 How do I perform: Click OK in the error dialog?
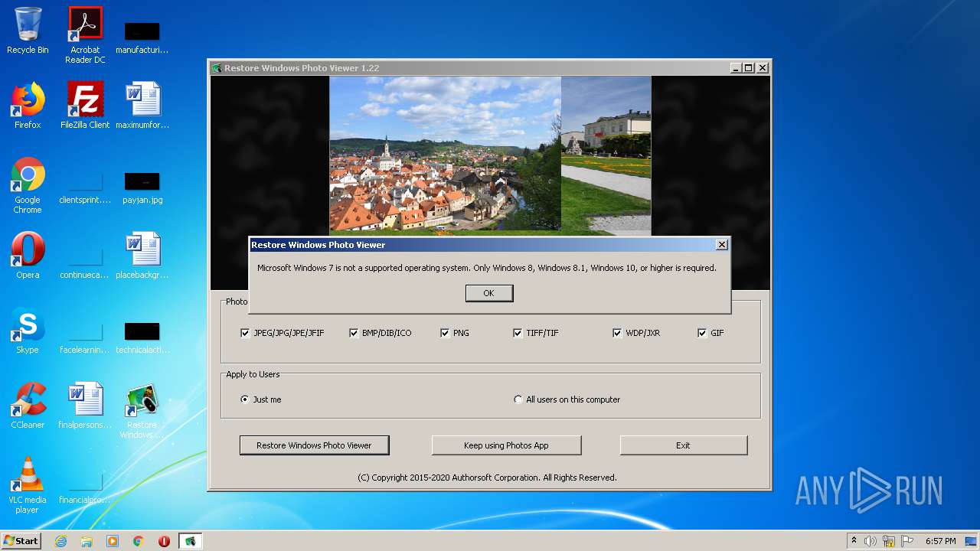[x=488, y=293]
